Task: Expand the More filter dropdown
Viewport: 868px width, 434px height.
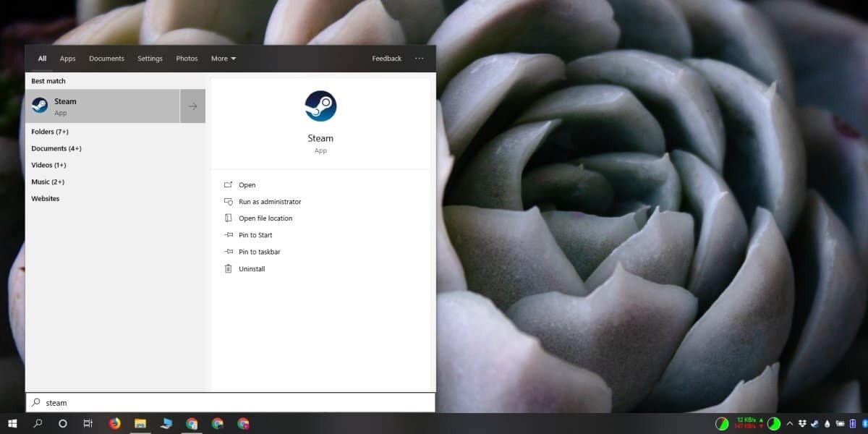Action: point(223,58)
